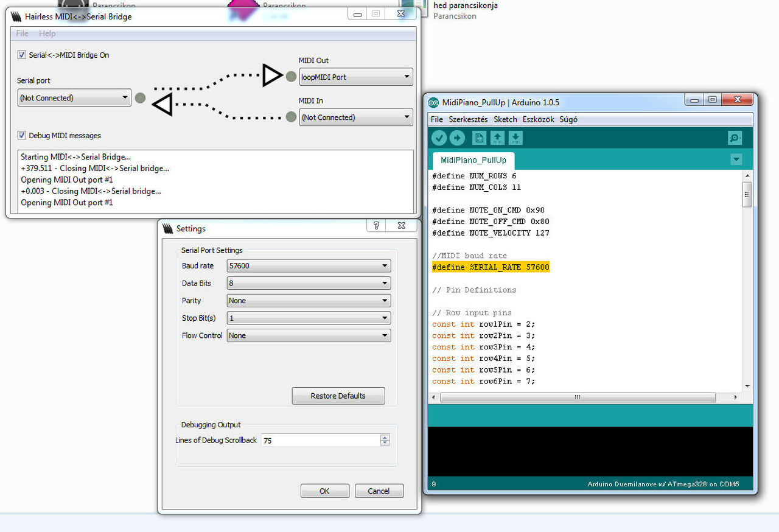Click the '// Pin Definitions' comment line

[474, 290]
